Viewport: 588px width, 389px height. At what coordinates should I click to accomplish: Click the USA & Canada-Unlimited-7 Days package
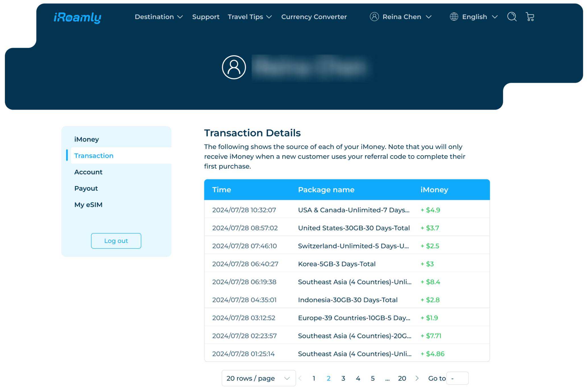click(x=354, y=210)
